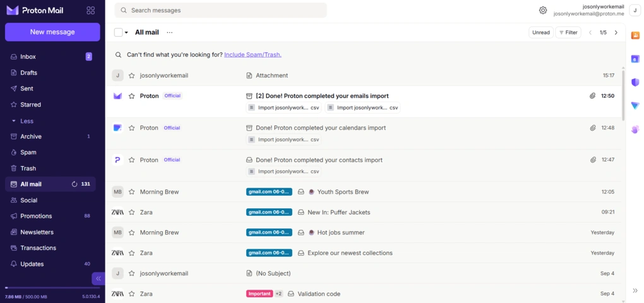This screenshot has height=303, width=644.
Task: Open the Done! Proton completed your calendars import message
Action: [x=365, y=133]
